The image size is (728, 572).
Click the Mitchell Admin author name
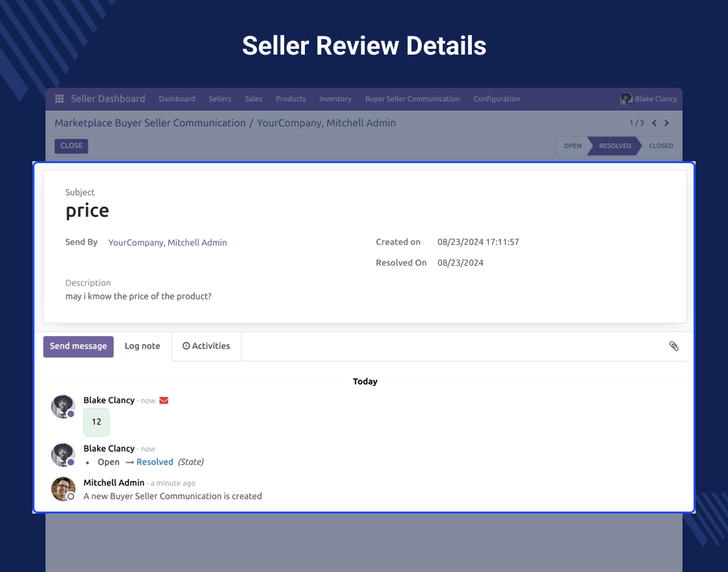pos(114,483)
